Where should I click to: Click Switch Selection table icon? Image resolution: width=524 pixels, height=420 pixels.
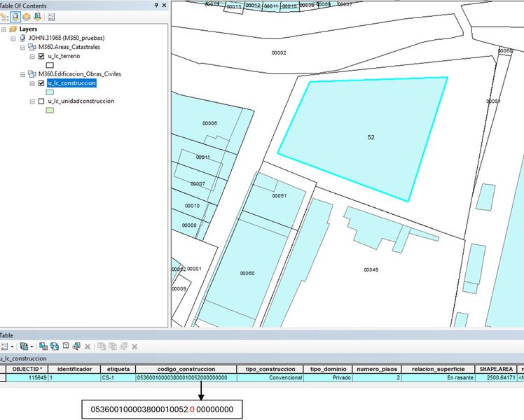tap(55, 346)
